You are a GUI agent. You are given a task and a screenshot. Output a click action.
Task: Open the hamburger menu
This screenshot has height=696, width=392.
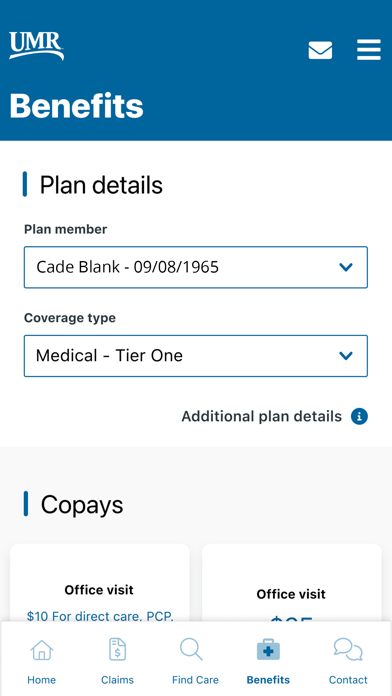(369, 50)
